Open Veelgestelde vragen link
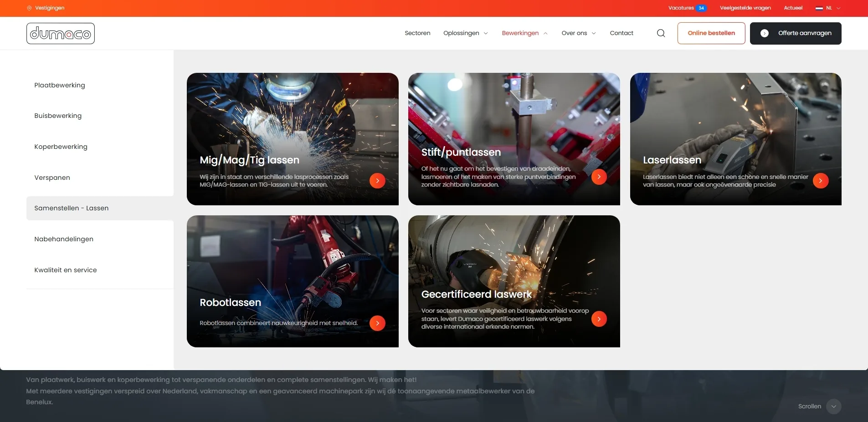This screenshot has width=868, height=422. tap(745, 8)
